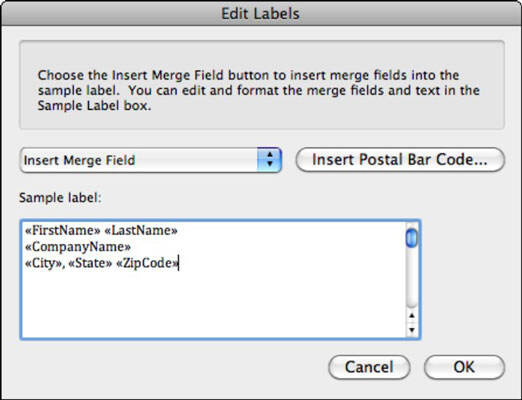Select the «State» merge field
This screenshot has width=522, height=400.
click(x=90, y=263)
